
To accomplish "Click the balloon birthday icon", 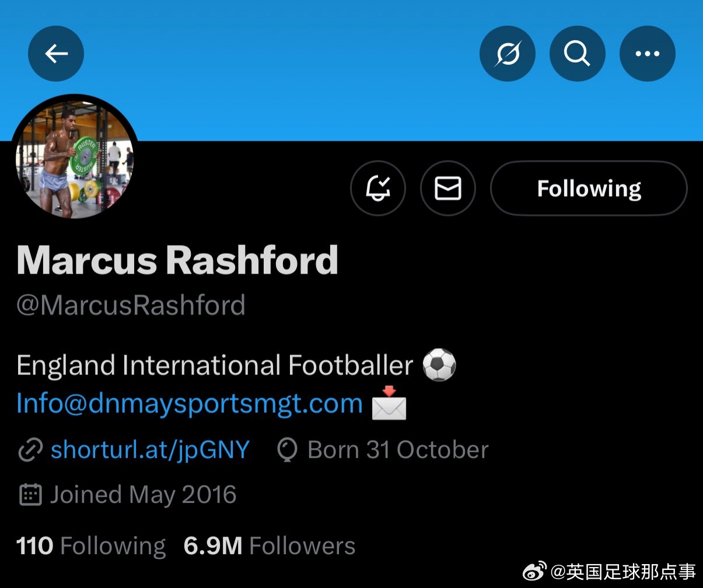I will tap(287, 450).
